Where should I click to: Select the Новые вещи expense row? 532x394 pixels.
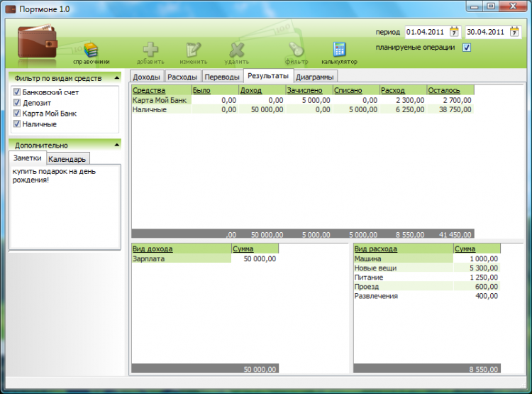click(x=427, y=268)
